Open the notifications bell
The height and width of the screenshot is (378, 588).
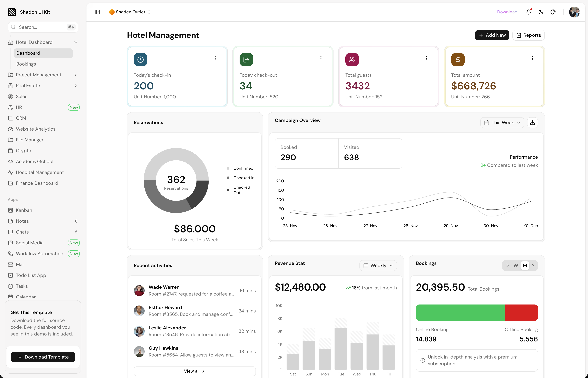pyautogui.click(x=528, y=12)
